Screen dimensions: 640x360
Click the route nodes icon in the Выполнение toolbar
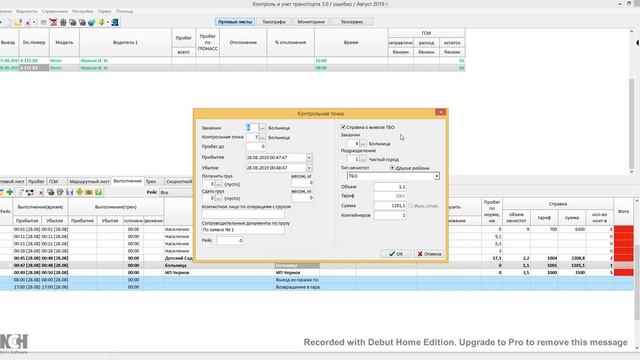click(30, 192)
